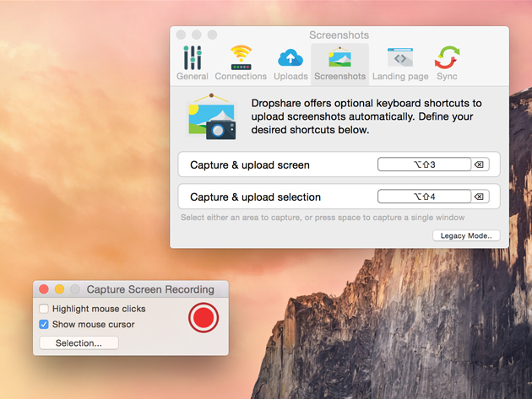Image resolution: width=532 pixels, height=399 pixels.
Task: Close the Screenshots preferences window
Action: [x=182, y=35]
